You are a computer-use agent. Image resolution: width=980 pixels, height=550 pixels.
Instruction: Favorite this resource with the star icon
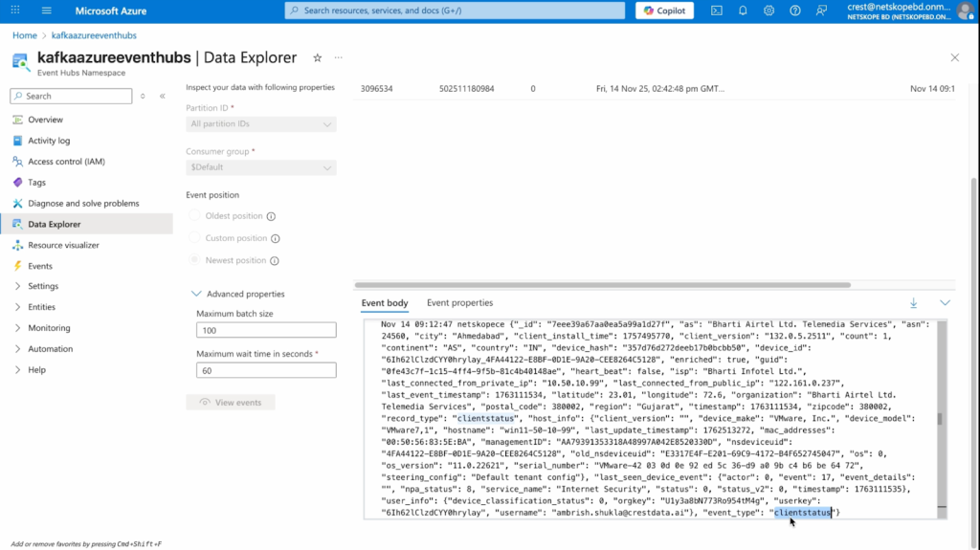318,57
